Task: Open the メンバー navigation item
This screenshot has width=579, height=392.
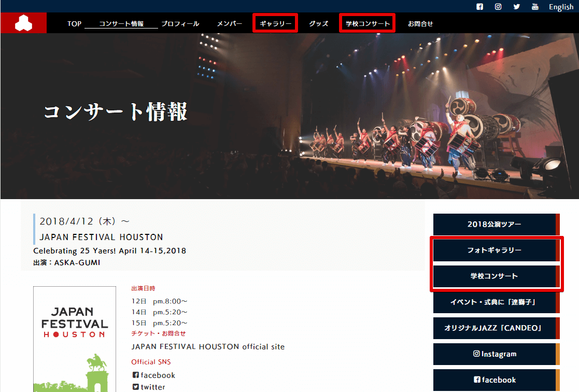Action: click(230, 23)
